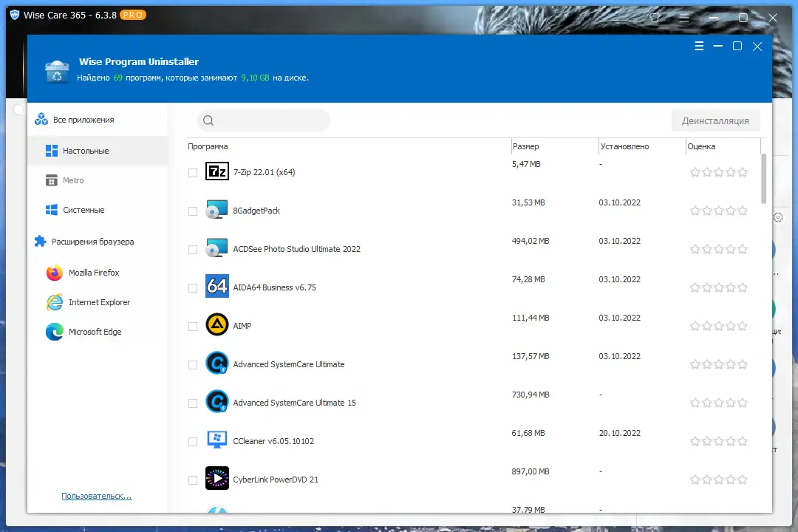Switch to the Настольные category
This screenshot has width=798, height=532.
pos(98,151)
